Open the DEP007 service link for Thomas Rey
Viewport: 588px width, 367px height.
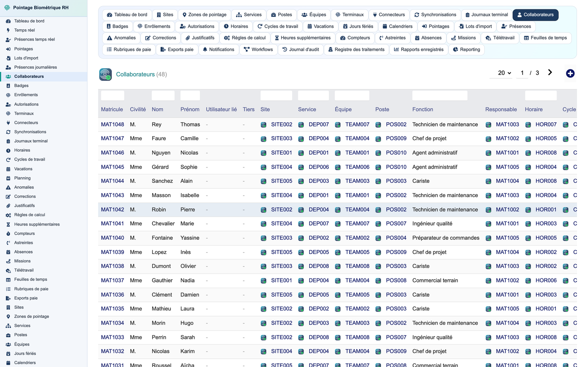319,124
